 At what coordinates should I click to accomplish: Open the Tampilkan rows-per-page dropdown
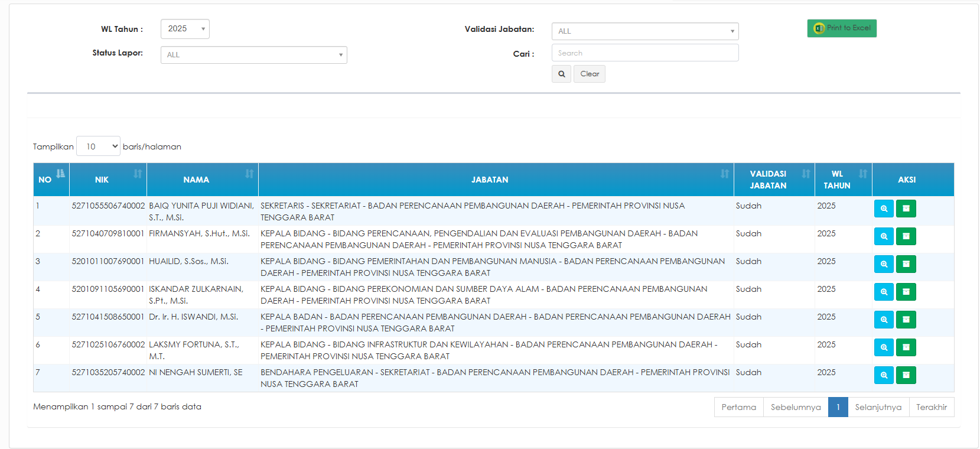coord(98,146)
